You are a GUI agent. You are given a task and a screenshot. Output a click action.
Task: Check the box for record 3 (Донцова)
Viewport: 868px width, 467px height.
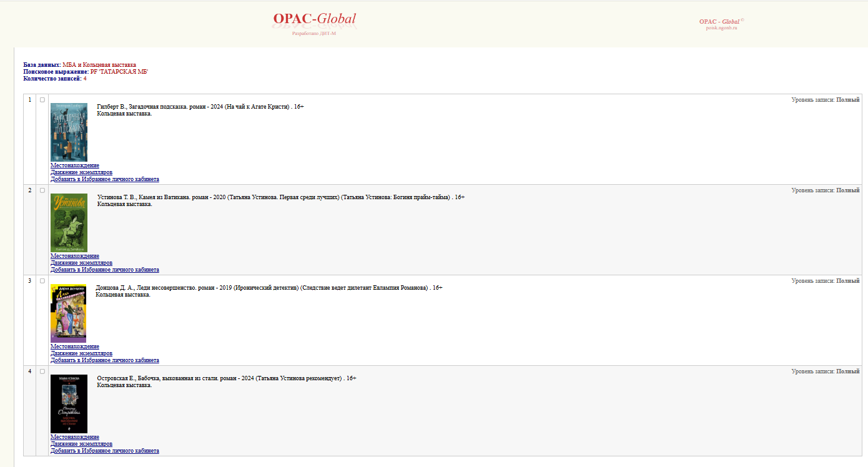42,281
